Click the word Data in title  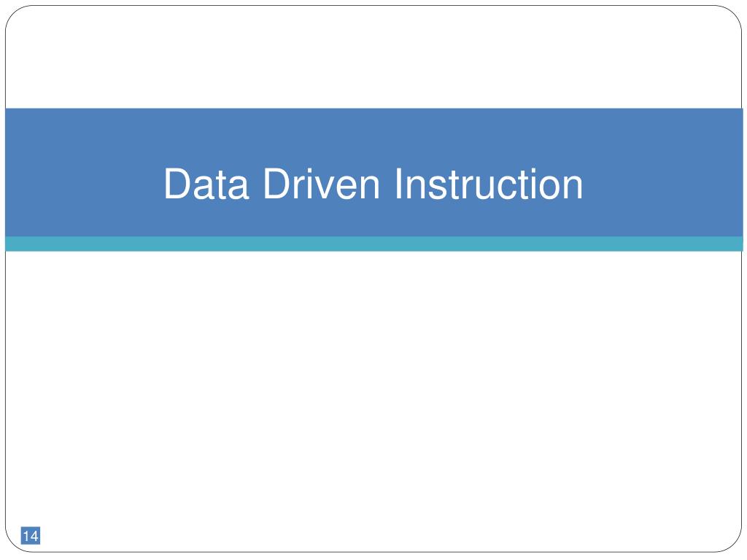[x=206, y=184]
